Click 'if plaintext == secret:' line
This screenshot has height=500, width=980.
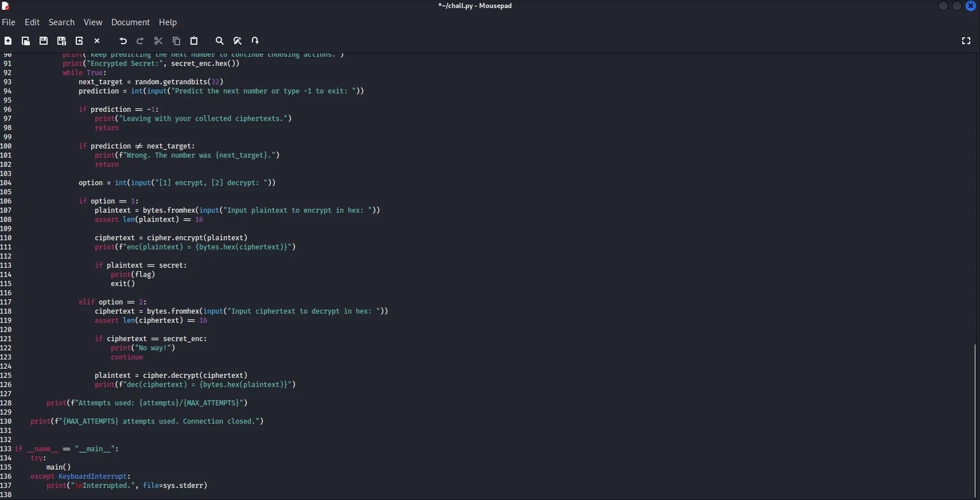[x=141, y=265]
